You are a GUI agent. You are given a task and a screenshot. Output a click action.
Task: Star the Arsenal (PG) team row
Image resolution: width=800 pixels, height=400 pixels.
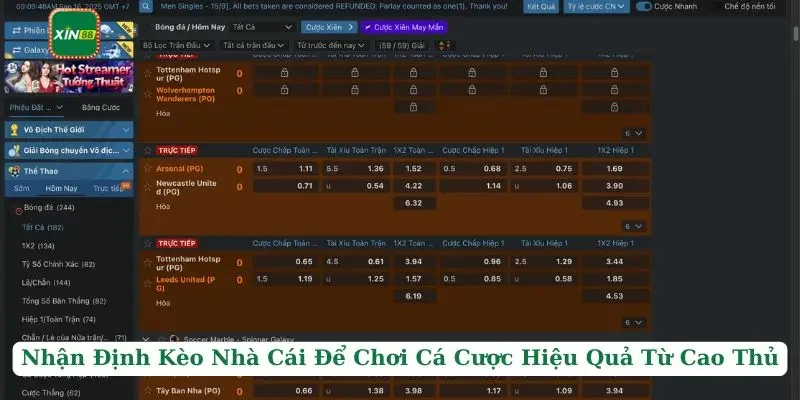[148, 168]
